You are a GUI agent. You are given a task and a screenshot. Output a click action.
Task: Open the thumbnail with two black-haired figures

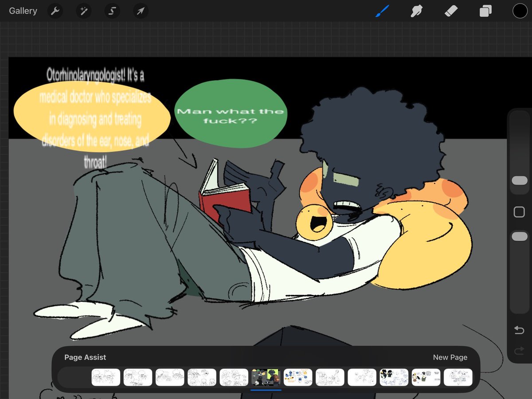click(394, 377)
